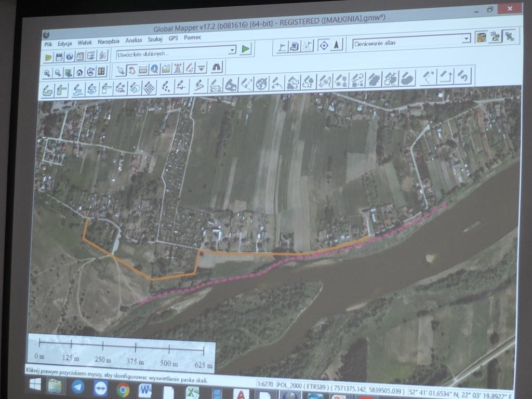
Task: Click the Configuration burst icon
Action: tap(102, 55)
